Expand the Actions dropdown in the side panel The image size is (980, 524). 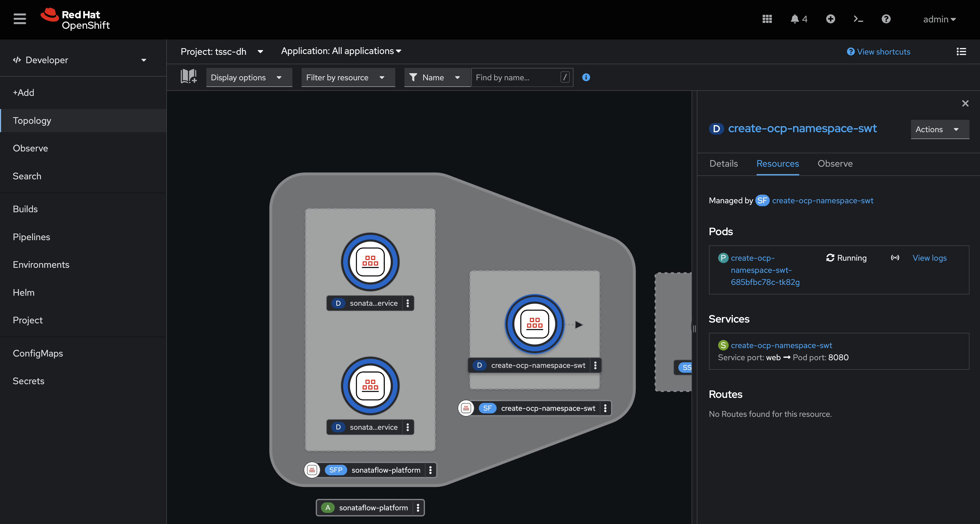[x=940, y=129]
